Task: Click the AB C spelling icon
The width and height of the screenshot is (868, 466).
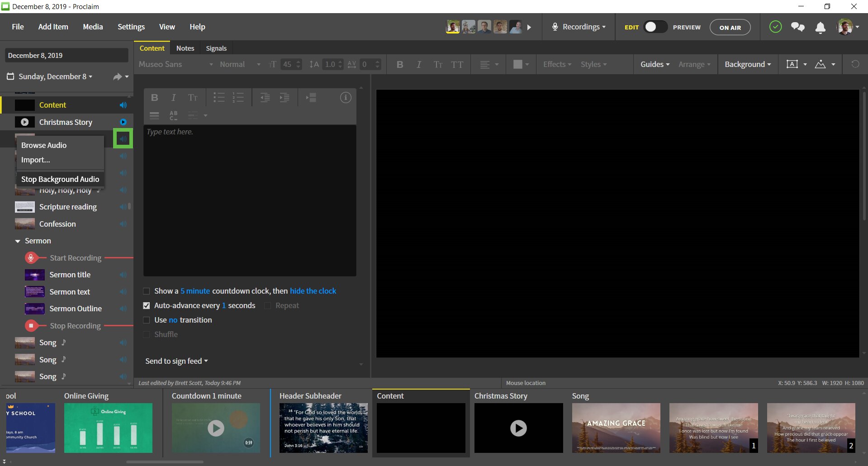Action: pyautogui.click(x=173, y=115)
